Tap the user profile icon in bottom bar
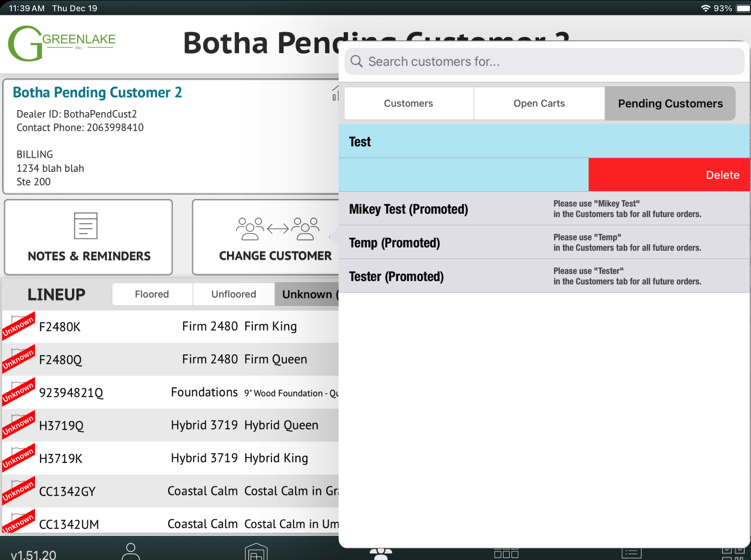751x560 pixels. (x=131, y=551)
